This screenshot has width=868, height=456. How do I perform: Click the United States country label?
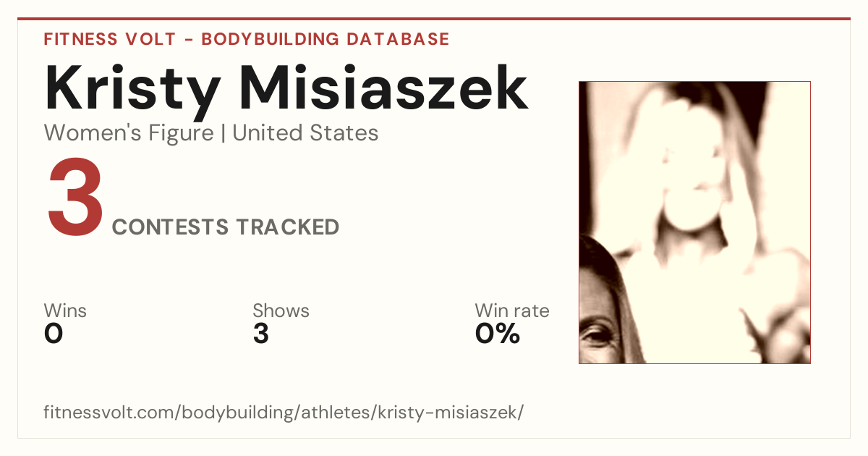[305, 133]
